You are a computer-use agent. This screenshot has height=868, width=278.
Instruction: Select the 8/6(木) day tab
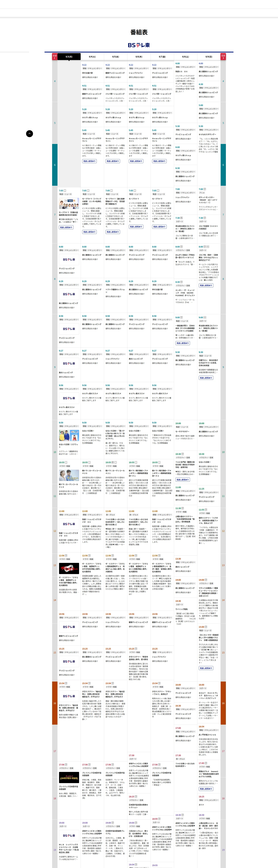139,57
